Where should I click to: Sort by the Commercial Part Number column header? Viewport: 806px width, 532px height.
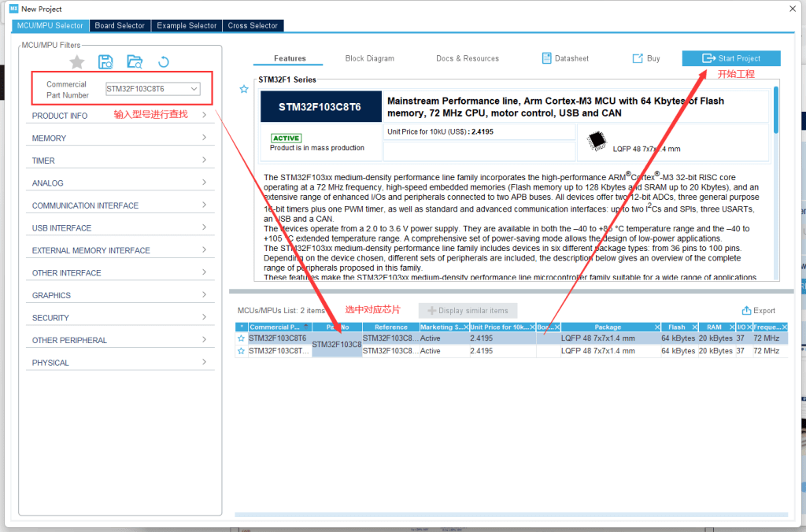pyautogui.click(x=279, y=327)
